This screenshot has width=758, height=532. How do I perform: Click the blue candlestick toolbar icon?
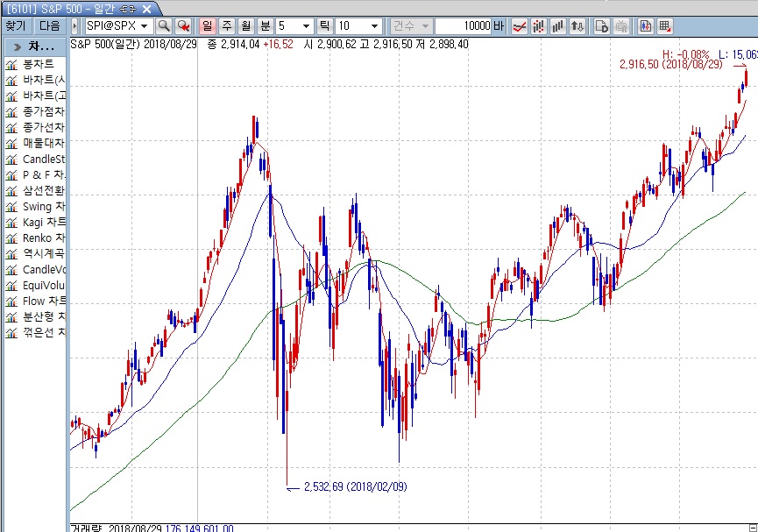646,26
